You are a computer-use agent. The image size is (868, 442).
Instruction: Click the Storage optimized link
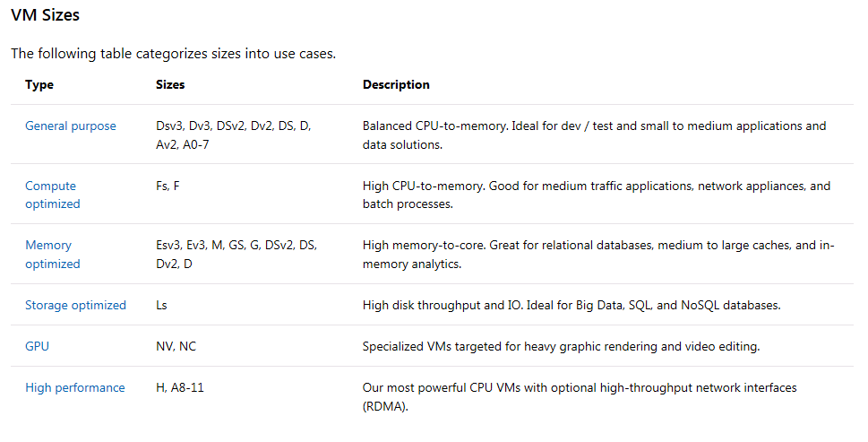[x=76, y=305]
